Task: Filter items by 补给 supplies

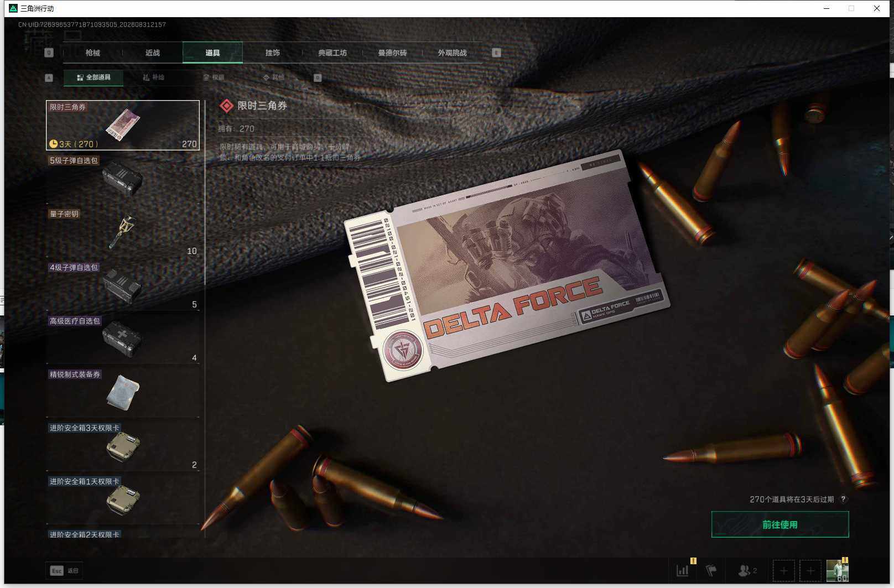Action: [154, 77]
